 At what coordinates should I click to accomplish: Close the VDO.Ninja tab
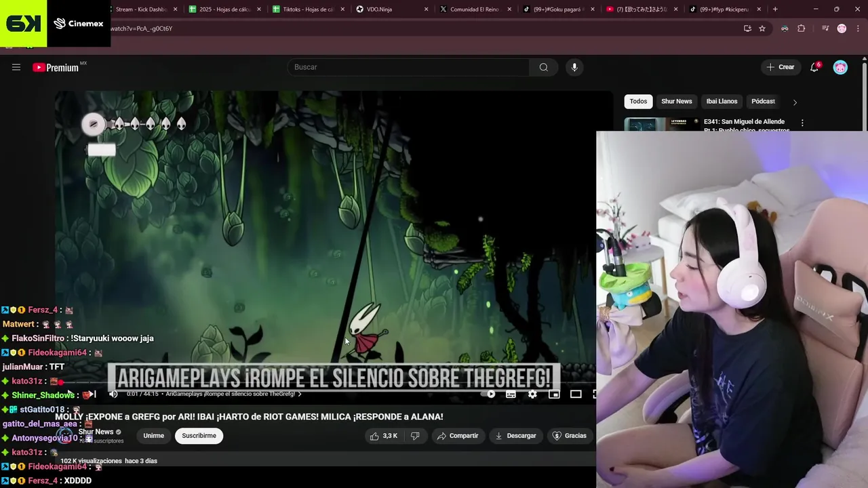pyautogui.click(x=426, y=9)
